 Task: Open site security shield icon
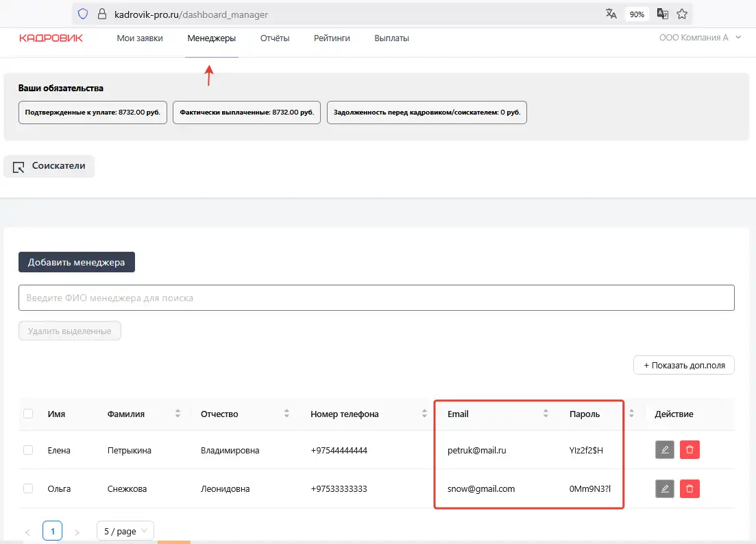(83, 14)
